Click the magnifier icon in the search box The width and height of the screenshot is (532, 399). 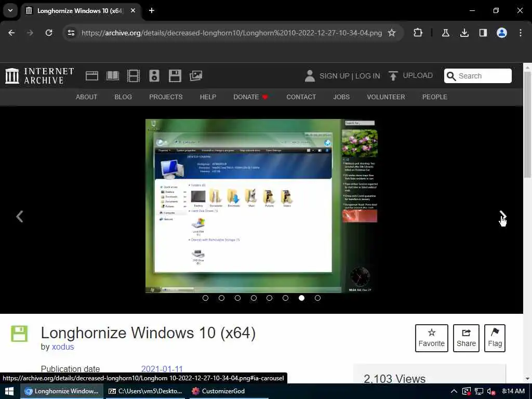[451, 76]
